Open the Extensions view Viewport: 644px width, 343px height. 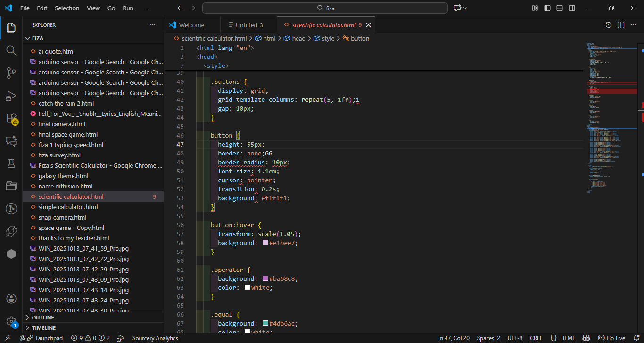click(11, 118)
